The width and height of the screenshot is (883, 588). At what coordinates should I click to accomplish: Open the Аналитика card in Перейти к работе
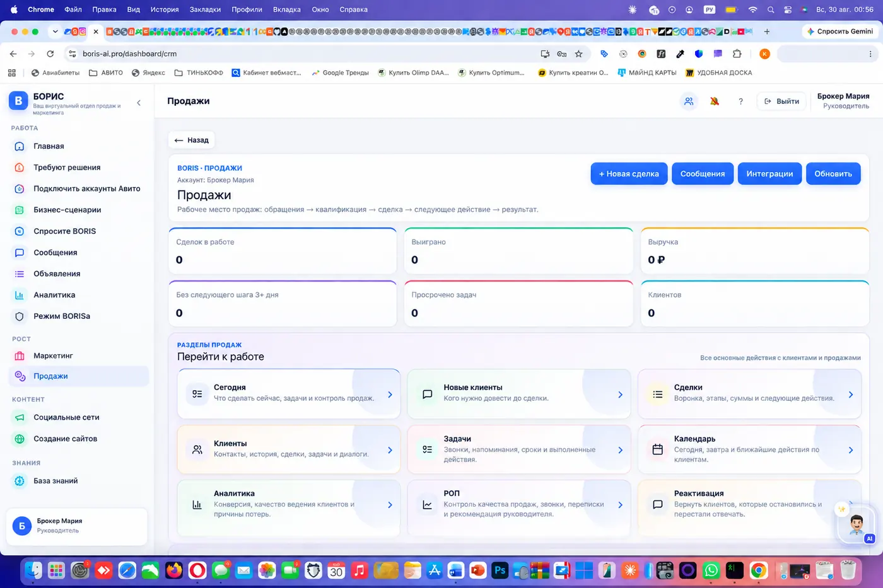[x=289, y=508]
